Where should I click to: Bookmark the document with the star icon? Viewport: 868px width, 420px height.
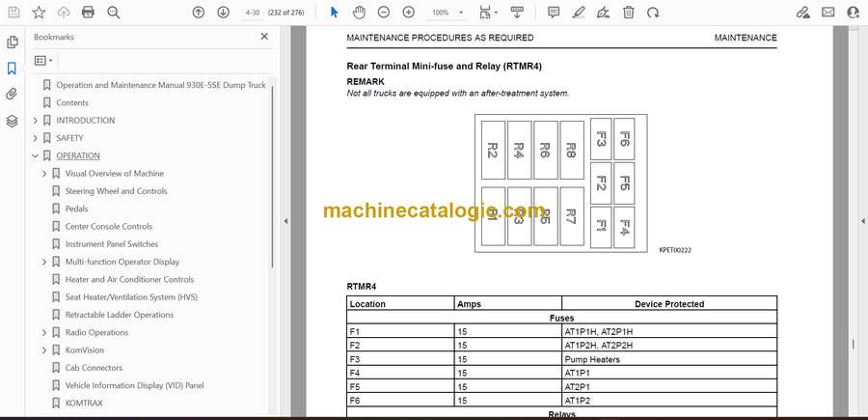click(39, 13)
